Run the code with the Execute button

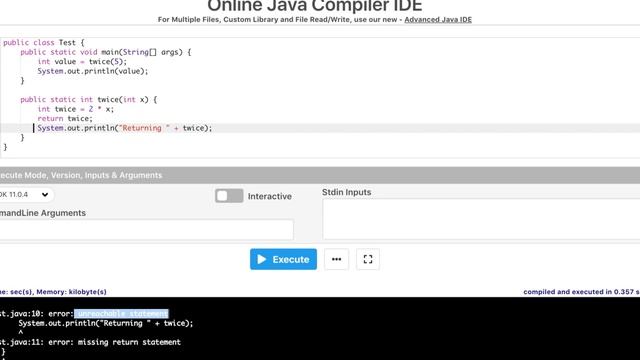pos(283,259)
